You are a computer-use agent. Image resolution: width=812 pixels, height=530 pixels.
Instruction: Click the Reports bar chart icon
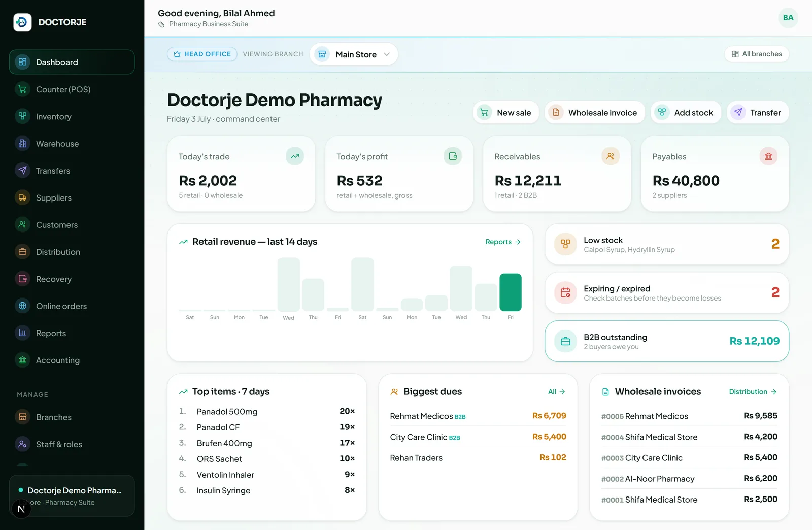(22, 333)
